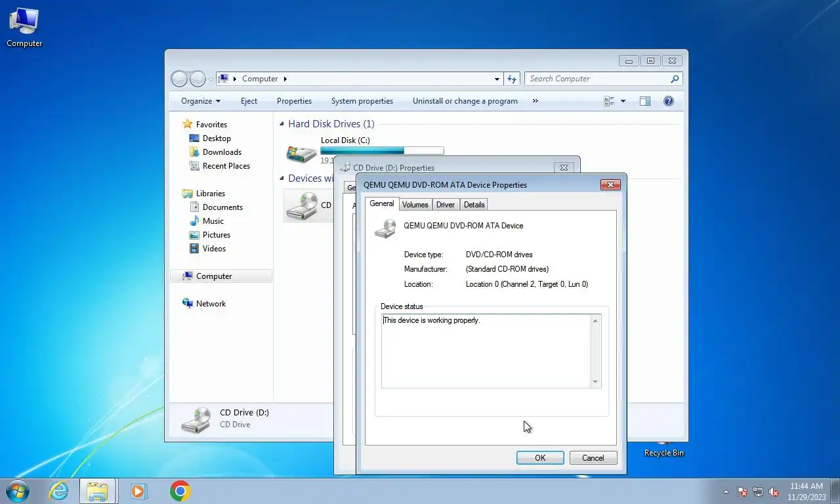Click the CD Drive (D:) details pane icon
840x504 pixels.
(x=196, y=419)
